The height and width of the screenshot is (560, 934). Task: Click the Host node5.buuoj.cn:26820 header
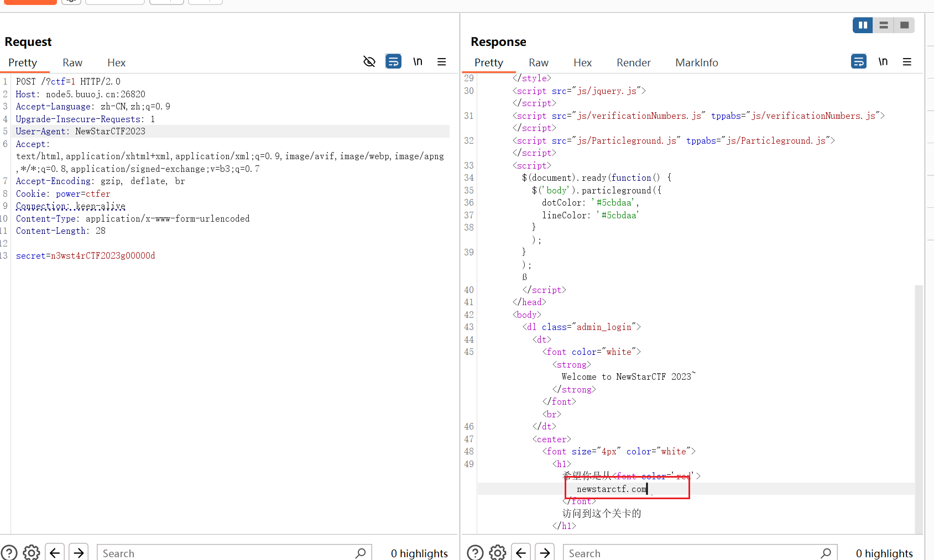pyautogui.click(x=81, y=94)
